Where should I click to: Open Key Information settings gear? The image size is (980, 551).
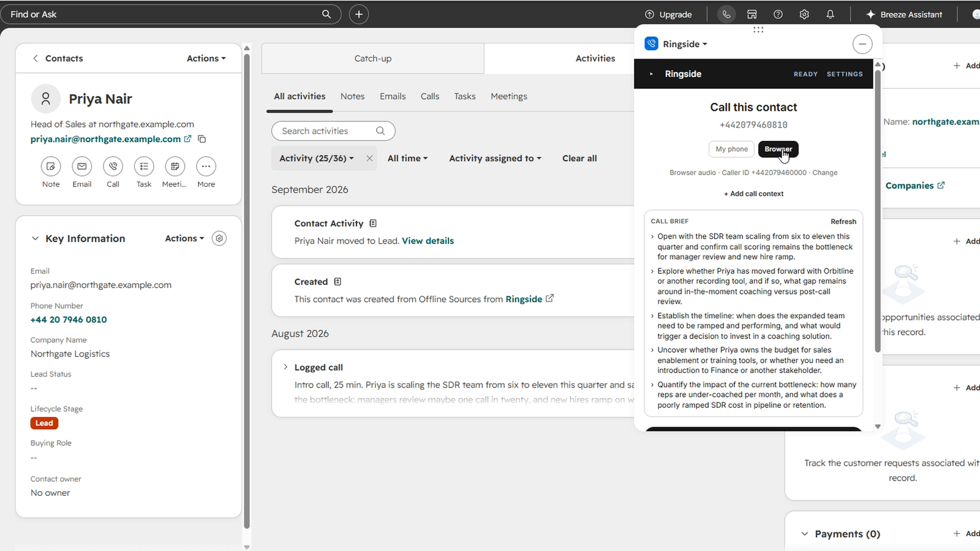pos(219,238)
